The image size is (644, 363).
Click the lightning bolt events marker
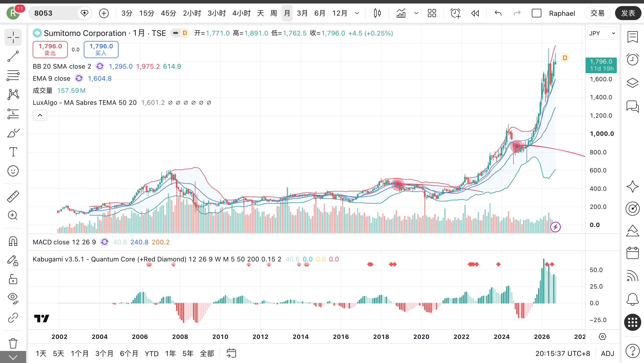[x=555, y=227]
